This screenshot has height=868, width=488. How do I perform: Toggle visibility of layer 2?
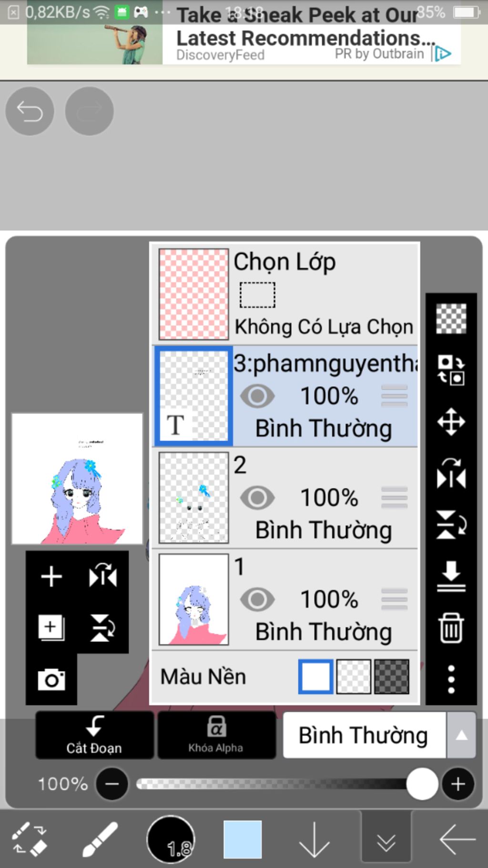257,498
